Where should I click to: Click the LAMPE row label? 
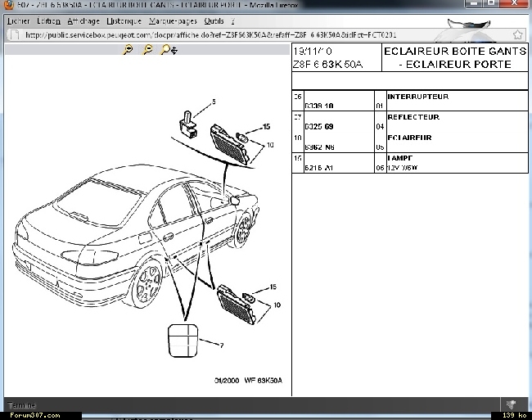pyautogui.click(x=400, y=158)
